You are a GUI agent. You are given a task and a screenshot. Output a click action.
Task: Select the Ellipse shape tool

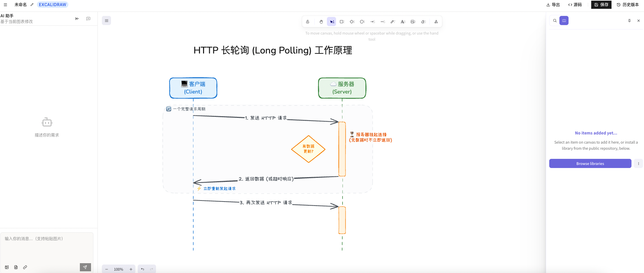(x=362, y=22)
